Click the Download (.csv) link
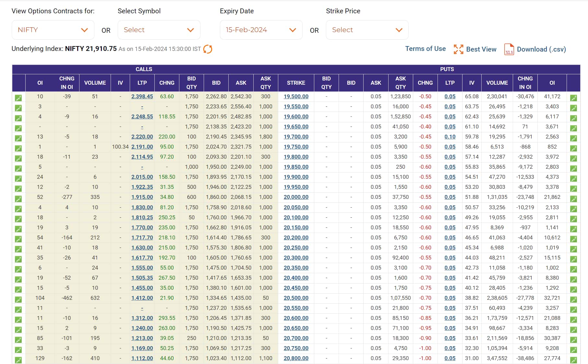Image resolution: width=588 pixels, height=364 pixels. (x=541, y=49)
